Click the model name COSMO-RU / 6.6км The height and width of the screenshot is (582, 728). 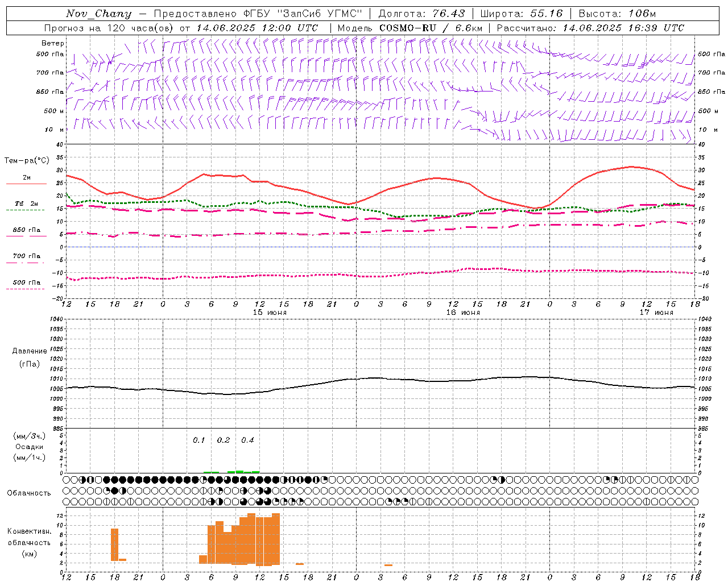[x=431, y=28]
